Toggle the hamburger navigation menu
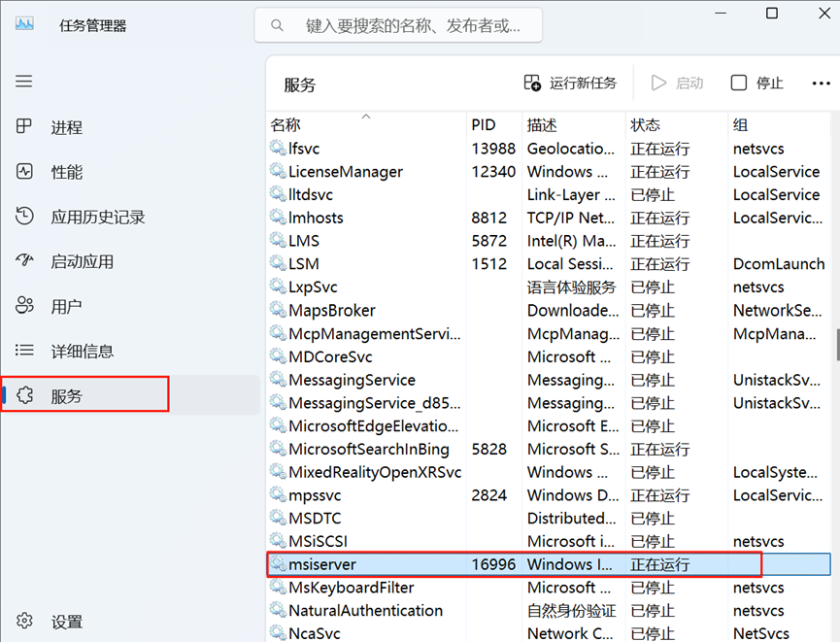840x642 pixels. tap(23, 82)
